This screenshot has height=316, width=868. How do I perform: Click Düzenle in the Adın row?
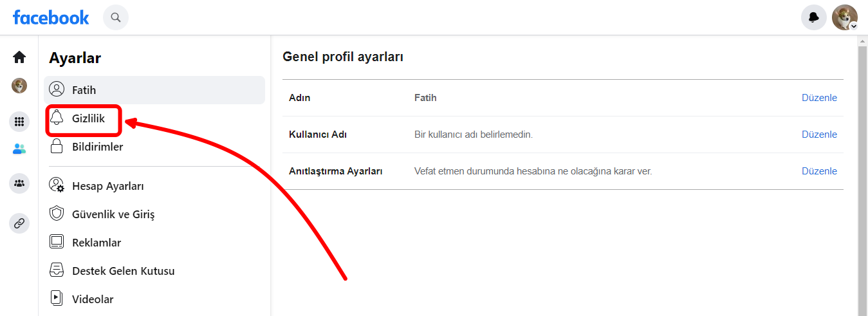coord(819,98)
